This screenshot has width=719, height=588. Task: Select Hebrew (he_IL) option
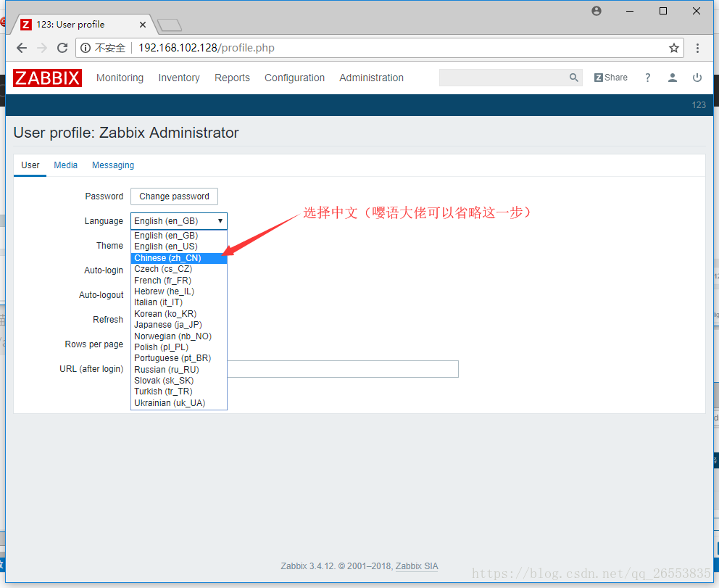point(179,291)
